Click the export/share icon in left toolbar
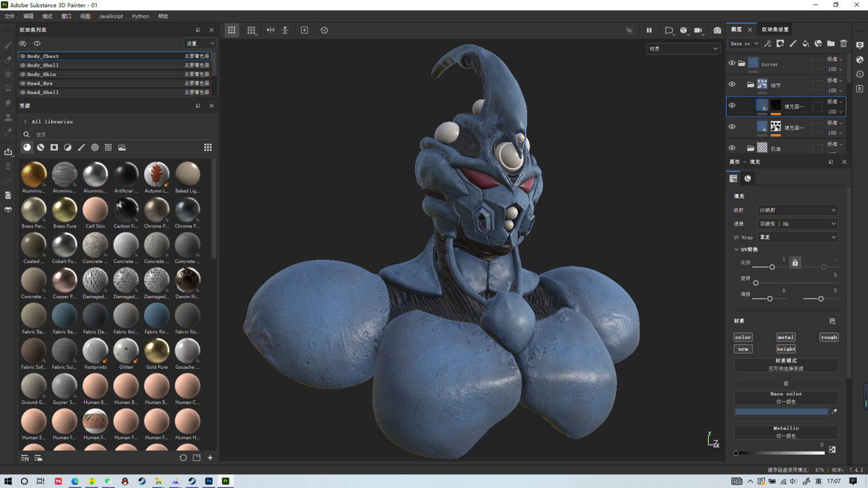 (x=8, y=152)
